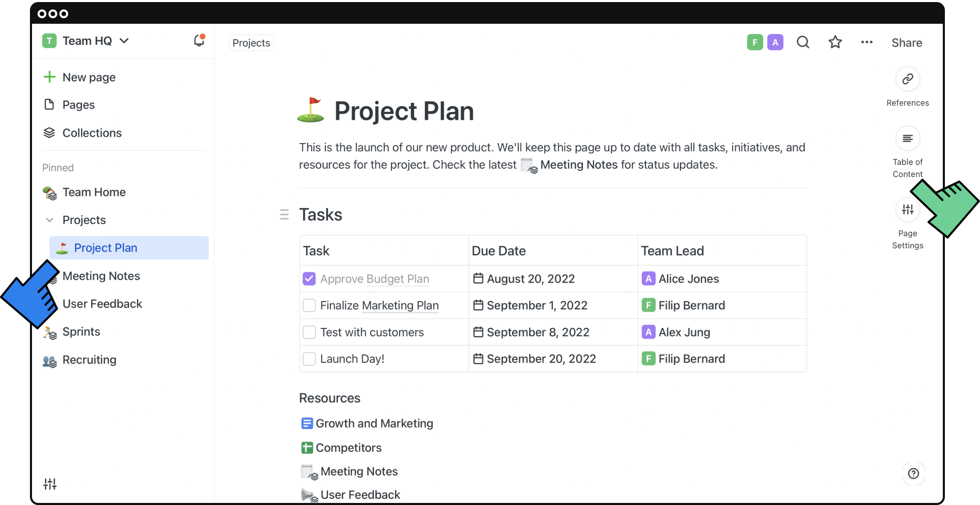This screenshot has height=505, width=980.
Task: Open the Projects breadcrumb tab
Action: point(251,42)
